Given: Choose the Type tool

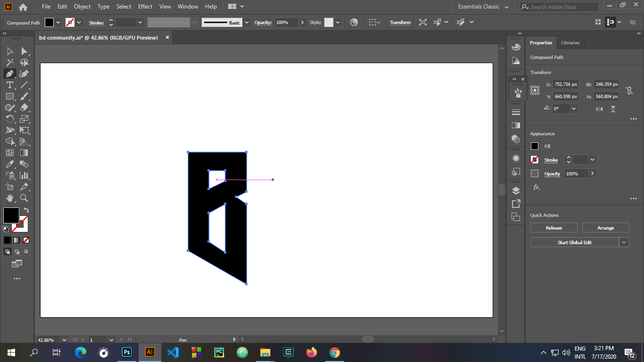Looking at the screenshot, I should (x=9, y=85).
